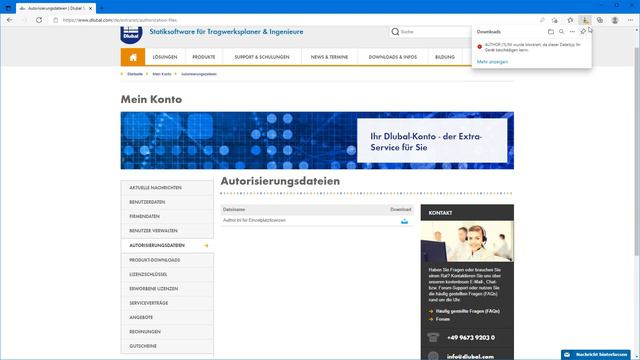
Task: Click the search magnifier icon on website
Action: pyautogui.click(x=395, y=31)
